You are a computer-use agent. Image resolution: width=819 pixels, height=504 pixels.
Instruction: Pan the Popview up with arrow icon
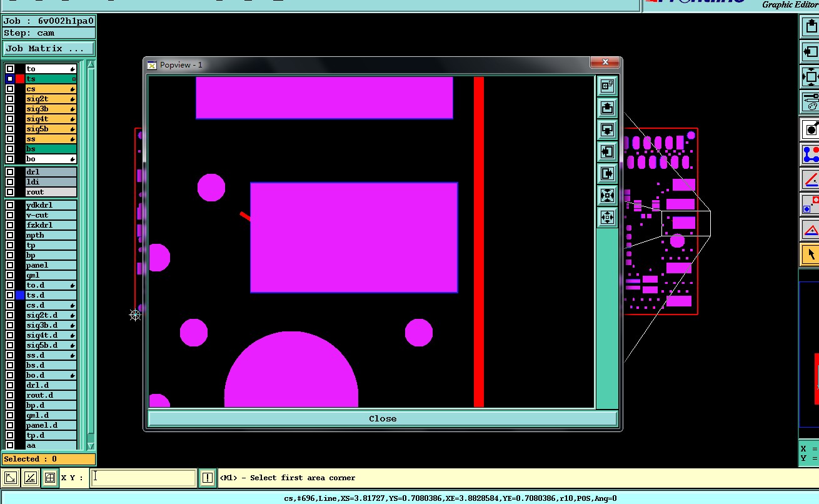tap(607, 108)
